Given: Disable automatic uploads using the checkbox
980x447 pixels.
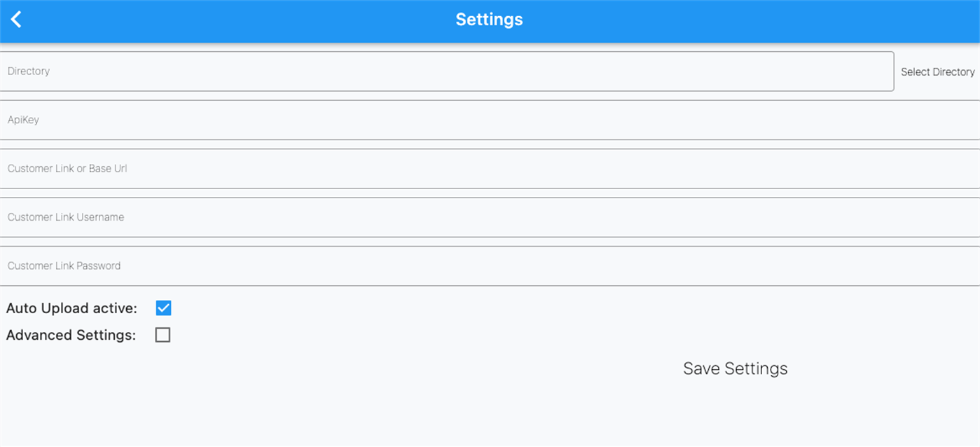Looking at the screenshot, I should pos(163,307).
